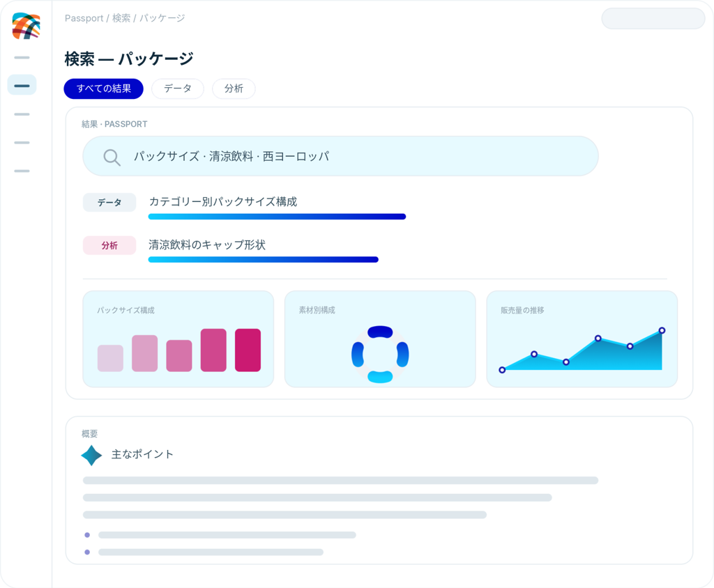Click the データ tag badge
This screenshot has height=588, width=714.
click(x=109, y=202)
